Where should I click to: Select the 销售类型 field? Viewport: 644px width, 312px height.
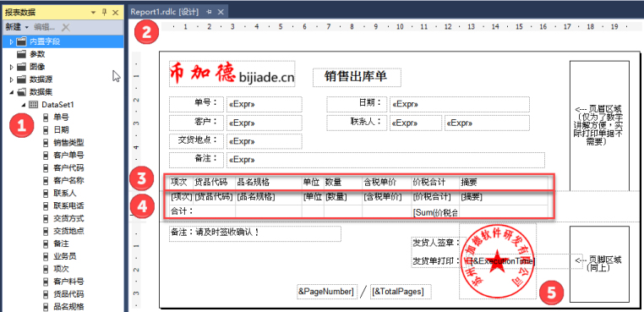click(x=68, y=143)
